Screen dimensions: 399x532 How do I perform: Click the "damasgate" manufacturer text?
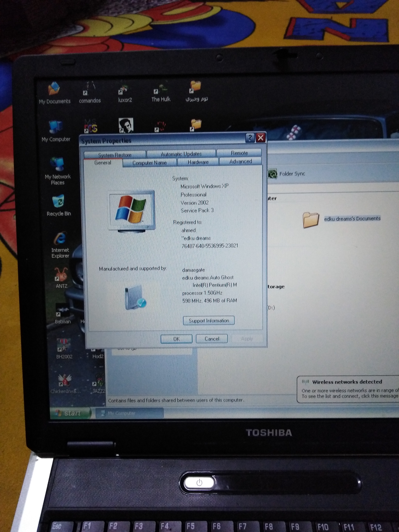tap(193, 270)
